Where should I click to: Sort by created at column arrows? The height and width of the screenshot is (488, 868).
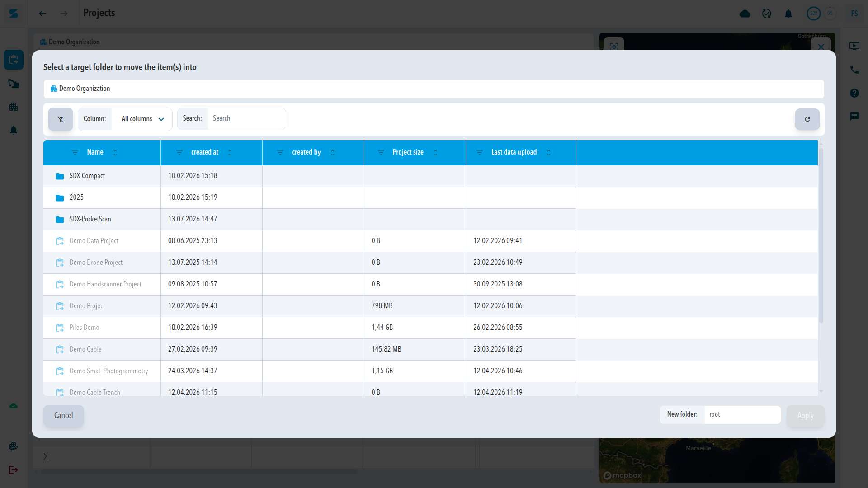click(230, 153)
